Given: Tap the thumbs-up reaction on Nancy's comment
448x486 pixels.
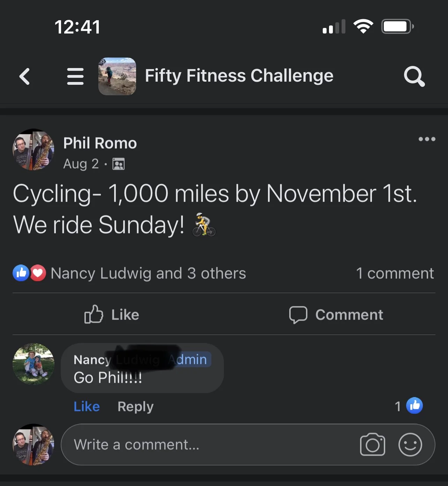Looking at the screenshot, I should pos(414,406).
